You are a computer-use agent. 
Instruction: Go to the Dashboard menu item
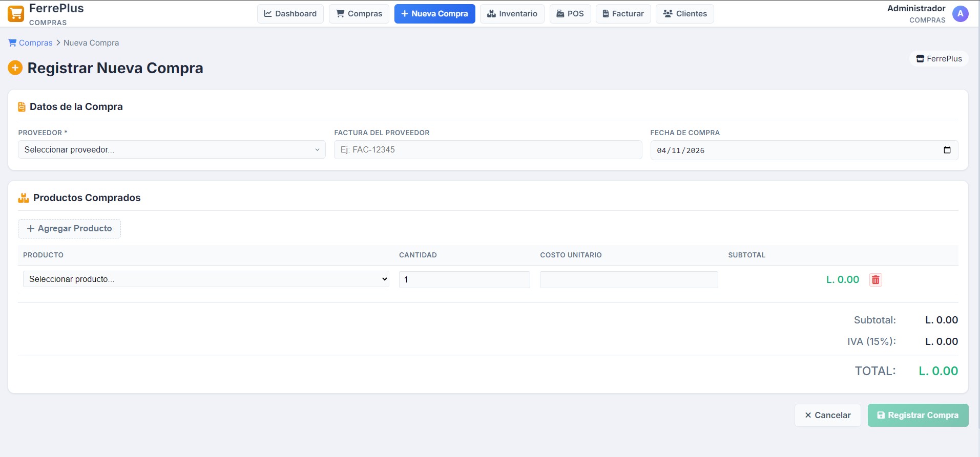tap(290, 14)
